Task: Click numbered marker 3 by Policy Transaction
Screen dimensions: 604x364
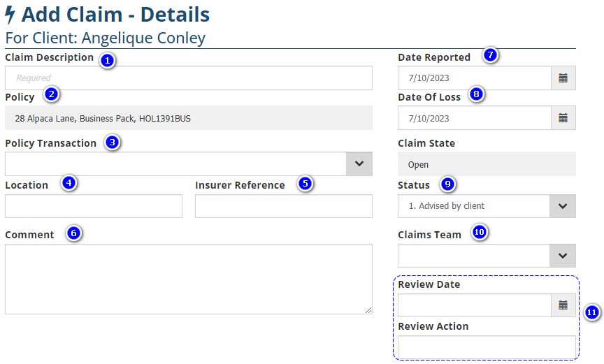Action: point(112,143)
